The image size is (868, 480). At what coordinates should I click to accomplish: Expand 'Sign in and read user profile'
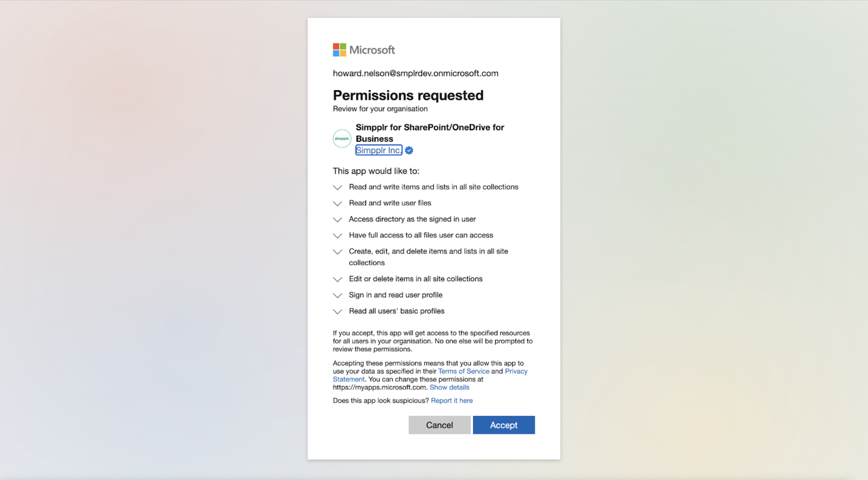coord(338,295)
